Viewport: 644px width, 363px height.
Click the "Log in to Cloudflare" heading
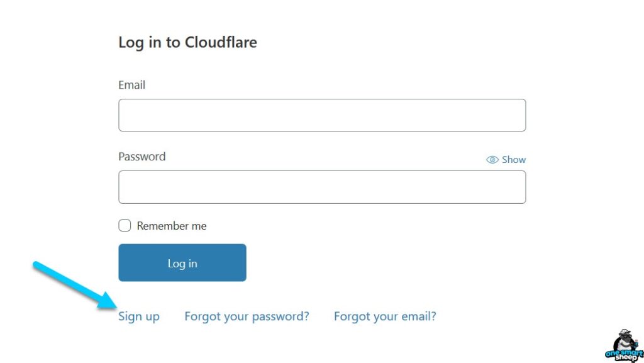187,43
